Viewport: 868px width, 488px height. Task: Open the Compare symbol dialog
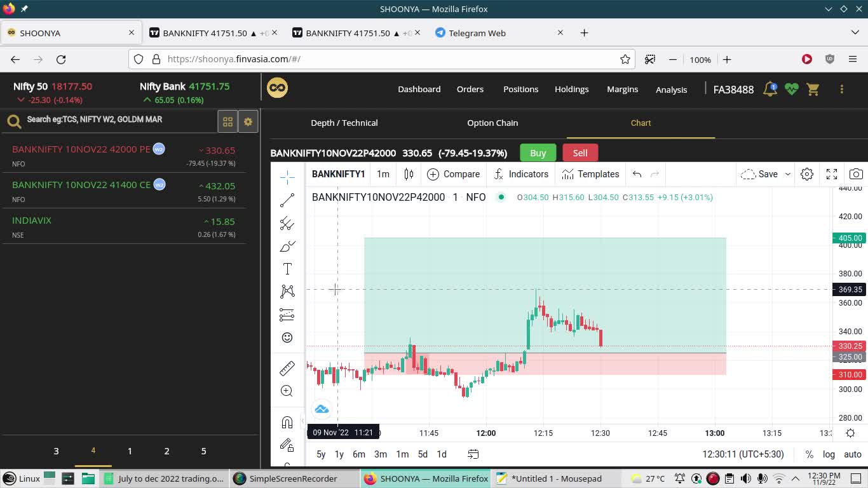(454, 174)
